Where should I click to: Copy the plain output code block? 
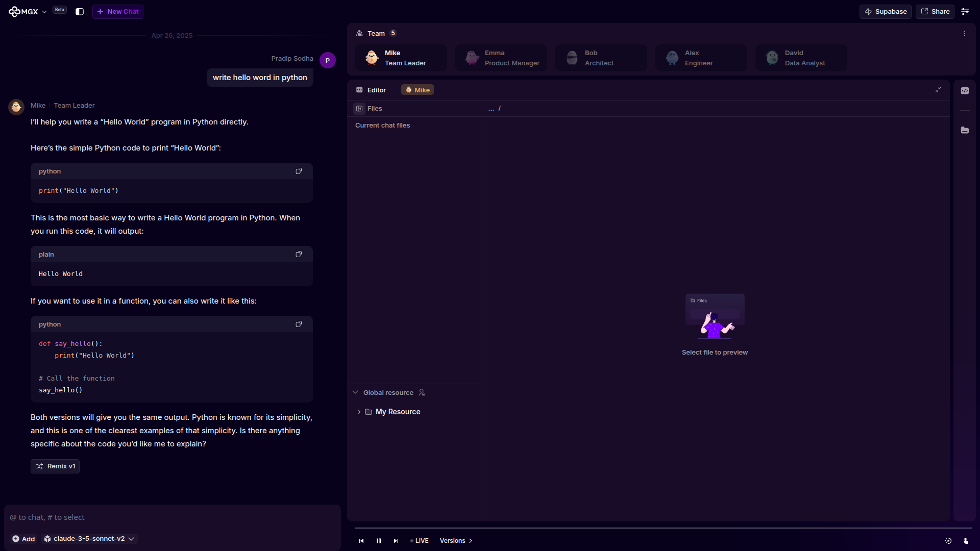pyautogui.click(x=299, y=255)
